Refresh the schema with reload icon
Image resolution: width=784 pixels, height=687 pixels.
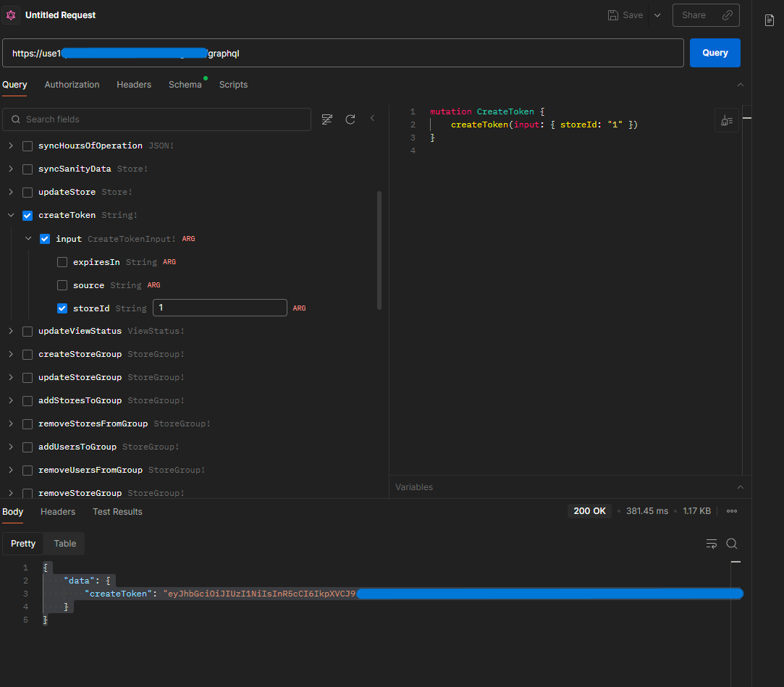[x=350, y=119]
